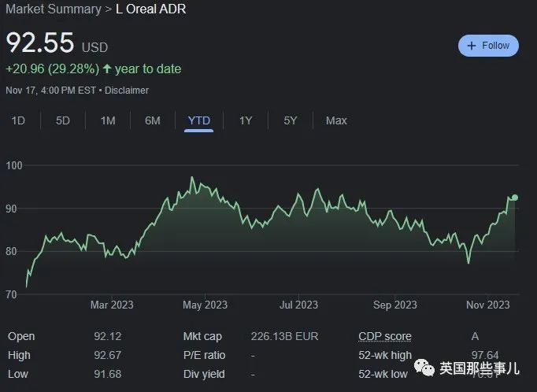Click the +20.96 (29.28%) change text
Screen dimensions: 537x392
point(53,68)
